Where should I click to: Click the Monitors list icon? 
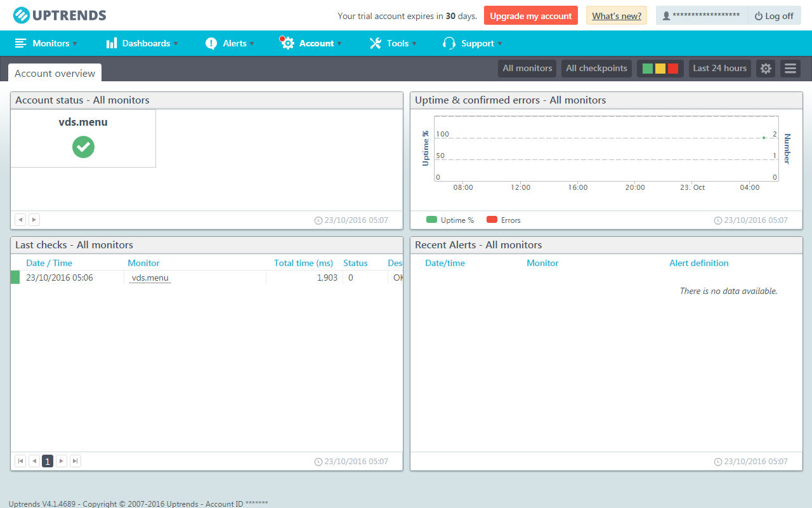point(21,43)
